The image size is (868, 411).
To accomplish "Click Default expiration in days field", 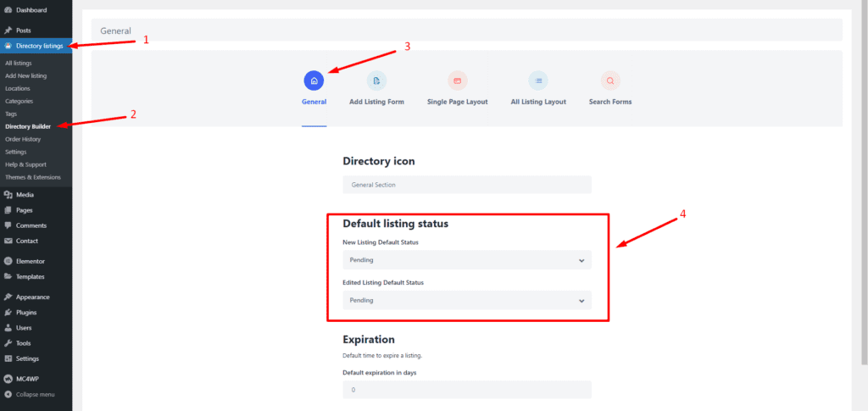I will point(466,390).
